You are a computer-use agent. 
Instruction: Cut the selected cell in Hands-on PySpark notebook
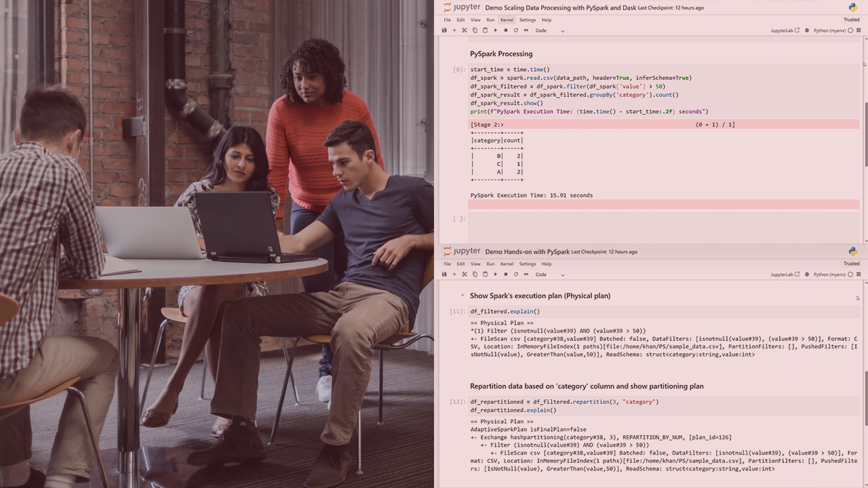point(465,274)
